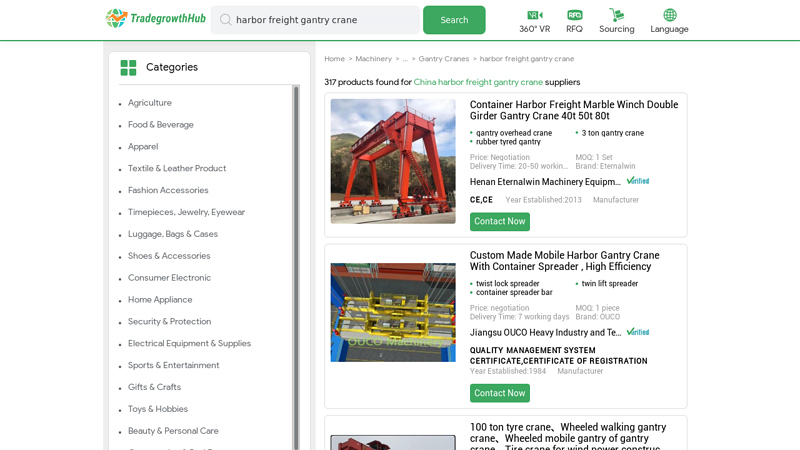
Task: Click 'Brand: OUCO' text
Action: 597,317
